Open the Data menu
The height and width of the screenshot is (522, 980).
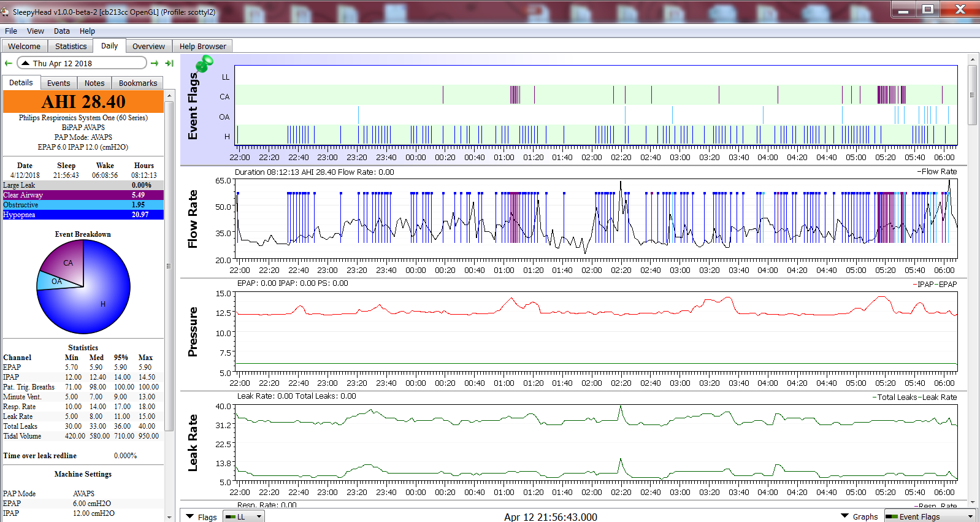[61, 31]
